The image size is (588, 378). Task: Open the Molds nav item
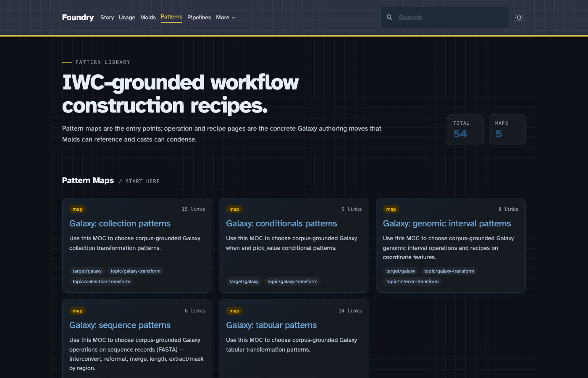tap(148, 17)
